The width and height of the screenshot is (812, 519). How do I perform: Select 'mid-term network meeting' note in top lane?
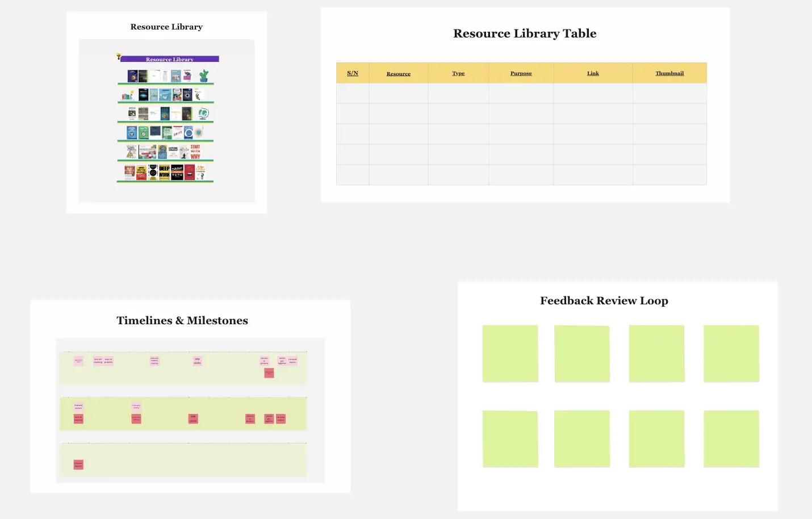coord(154,361)
